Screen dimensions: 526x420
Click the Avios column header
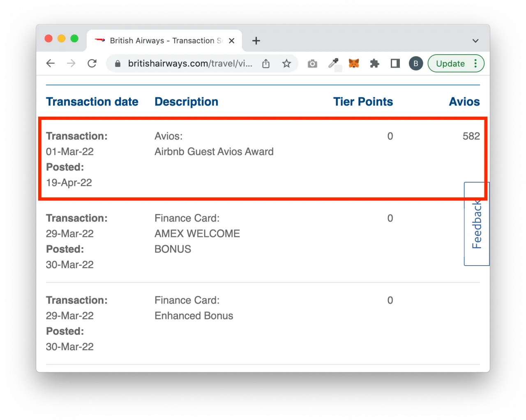(x=464, y=102)
